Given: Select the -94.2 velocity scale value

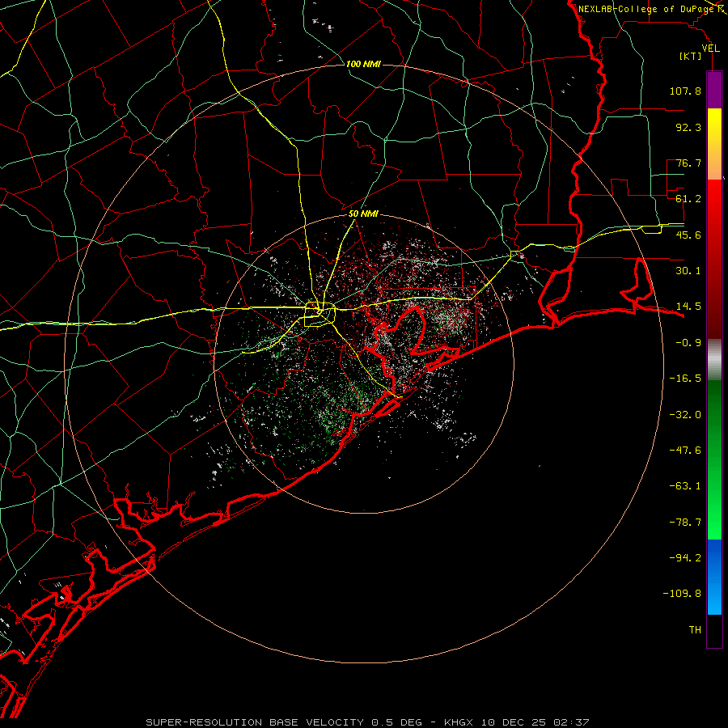Looking at the screenshot, I should coord(685,558).
